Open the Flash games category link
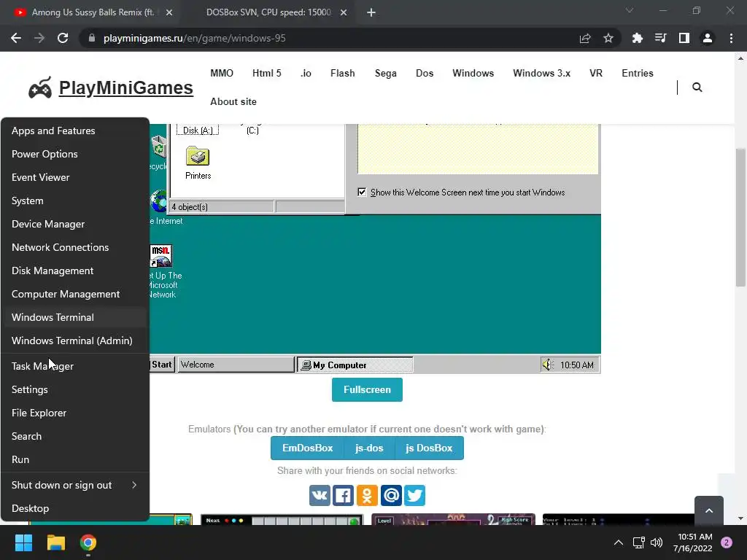 [343, 74]
